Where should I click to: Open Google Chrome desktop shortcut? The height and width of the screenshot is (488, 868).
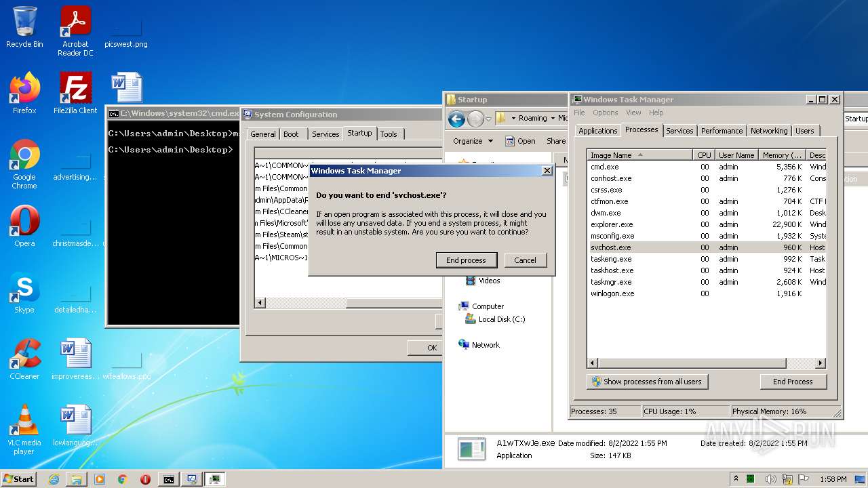(24, 165)
